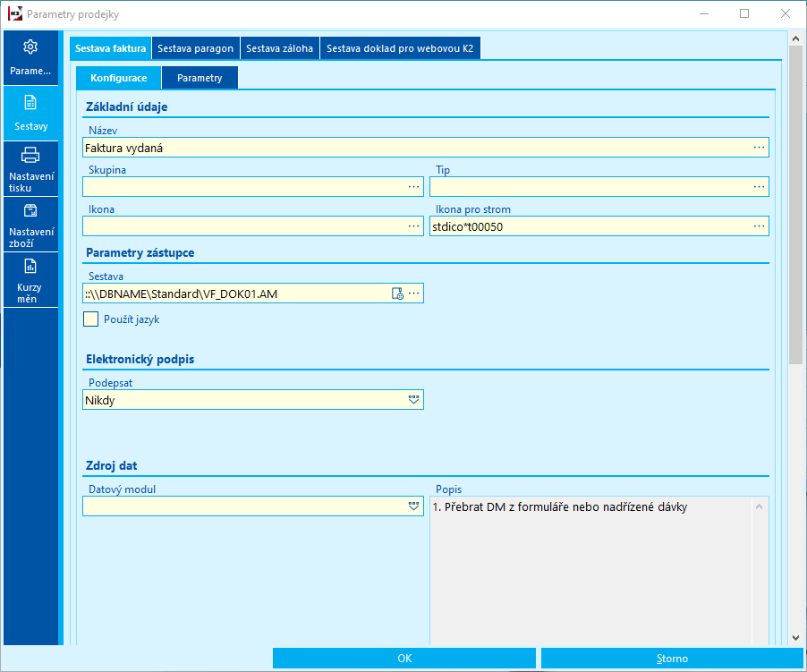Minimize the Parametry prodejky window
807x672 pixels.
pos(704,14)
